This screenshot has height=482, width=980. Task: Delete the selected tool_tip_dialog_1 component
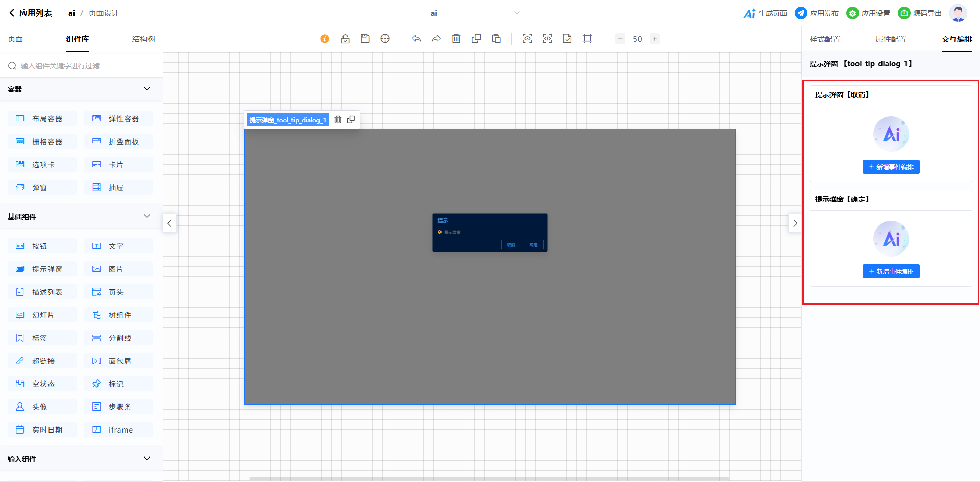click(x=338, y=120)
